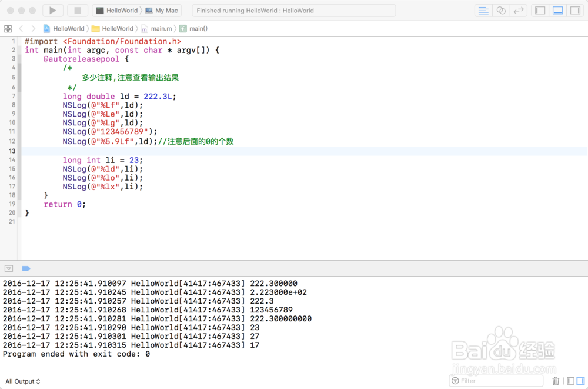This screenshot has height=389, width=588.
Task: Click the NSLog %lx statement
Action: point(103,187)
